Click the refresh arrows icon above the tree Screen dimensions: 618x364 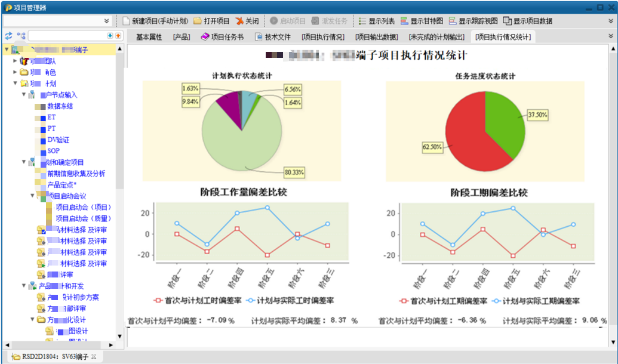click(8, 36)
